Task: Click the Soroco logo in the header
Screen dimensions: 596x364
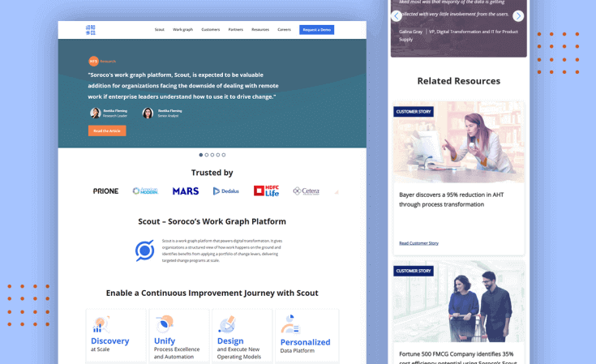Action: pos(91,29)
